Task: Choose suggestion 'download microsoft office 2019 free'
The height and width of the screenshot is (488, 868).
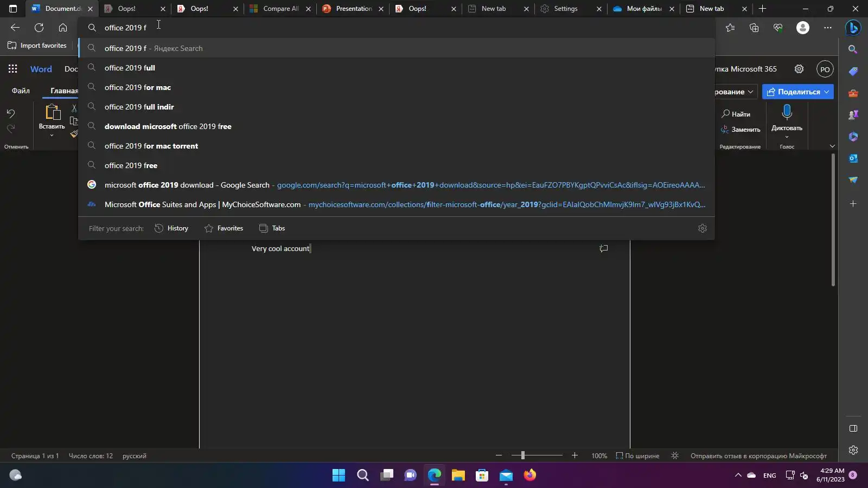Action: (397, 126)
